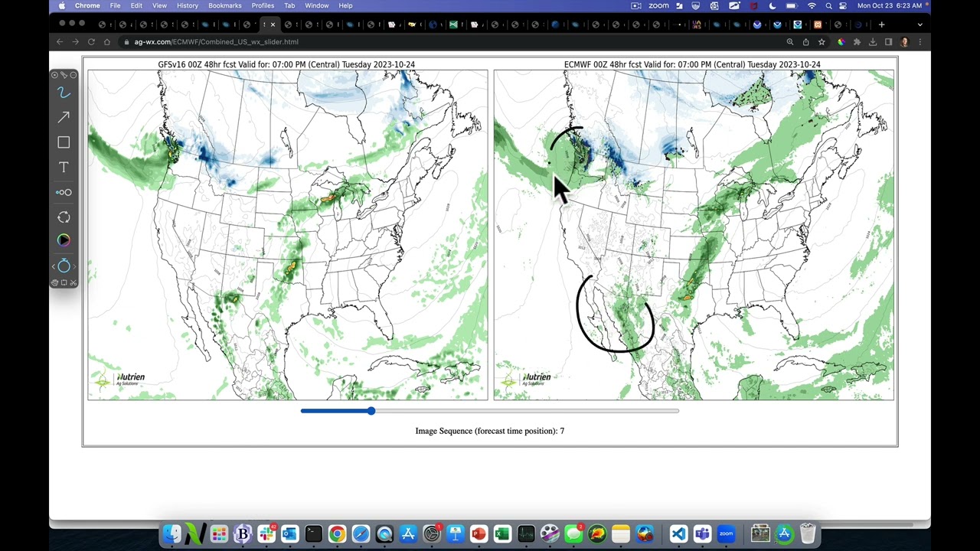The width and height of the screenshot is (980, 551).
Task: Click the ECMWF forecast precipitation map
Action: pyautogui.click(x=693, y=235)
